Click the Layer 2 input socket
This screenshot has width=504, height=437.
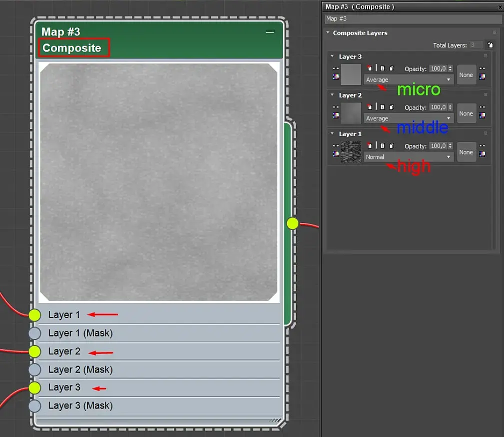tap(34, 351)
